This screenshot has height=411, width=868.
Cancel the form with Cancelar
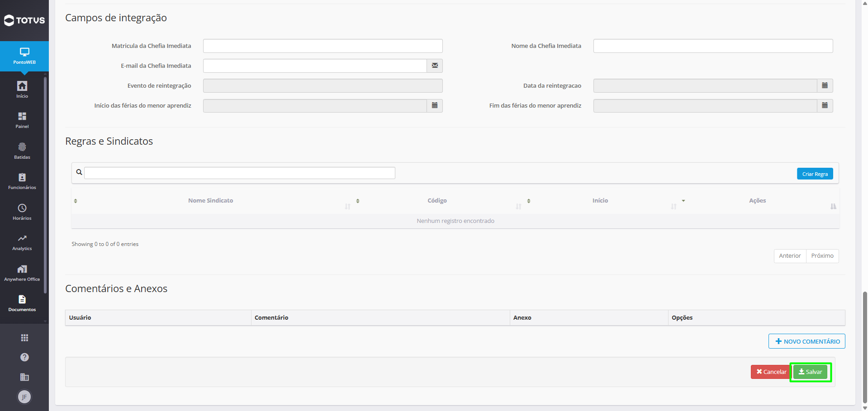click(x=771, y=372)
